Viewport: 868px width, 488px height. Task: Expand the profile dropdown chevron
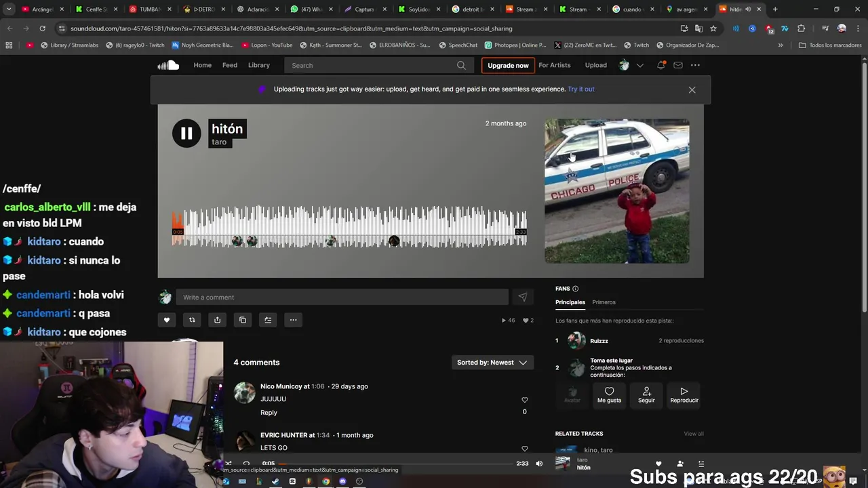(639, 65)
